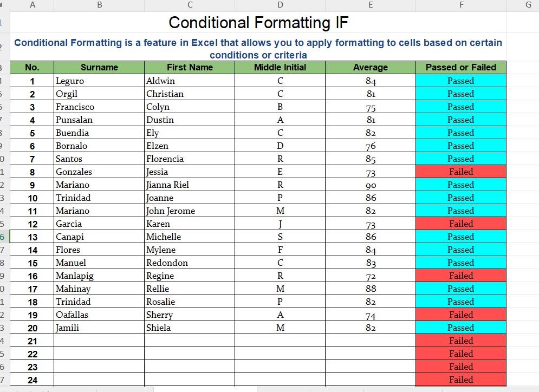This screenshot has width=539, height=392.
Task: Select the column B header
Action: (99, 5)
